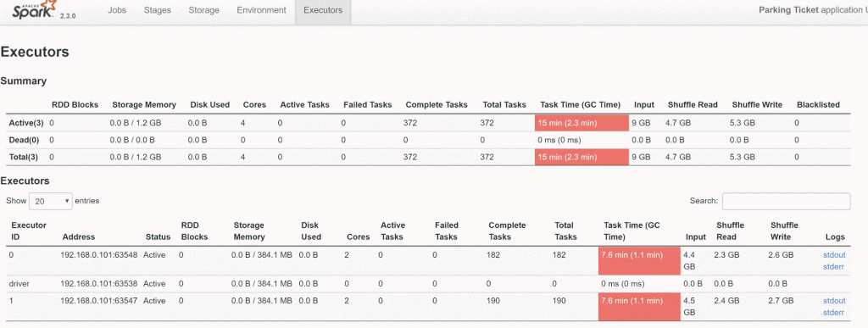Click the Dead(0) summary row label

pyautogui.click(x=25, y=140)
